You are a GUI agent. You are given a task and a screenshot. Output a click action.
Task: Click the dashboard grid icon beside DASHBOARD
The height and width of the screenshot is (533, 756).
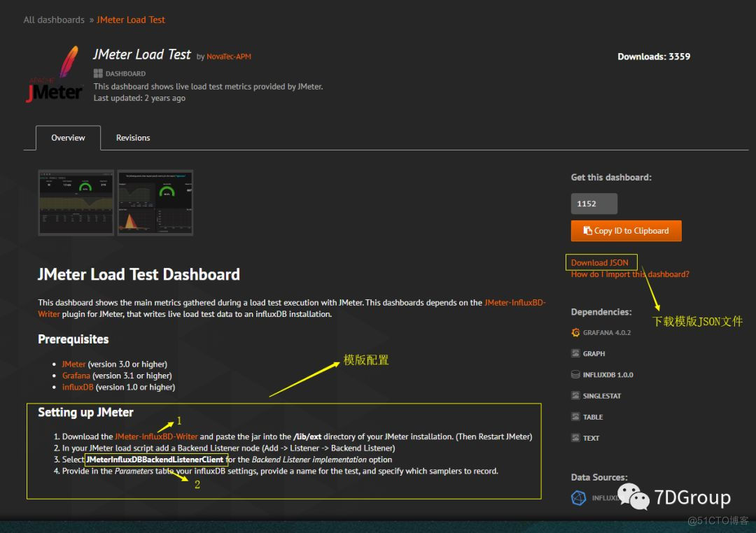click(98, 73)
